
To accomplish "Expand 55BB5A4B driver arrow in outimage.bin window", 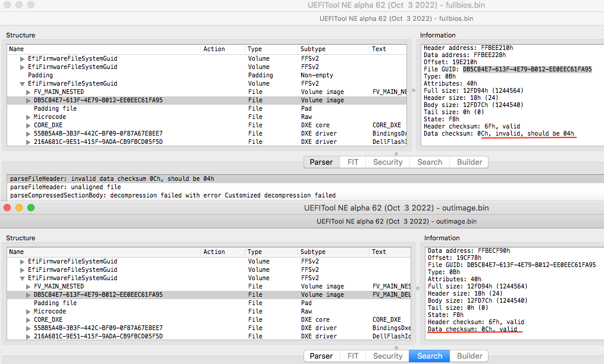I will click(x=28, y=328).
